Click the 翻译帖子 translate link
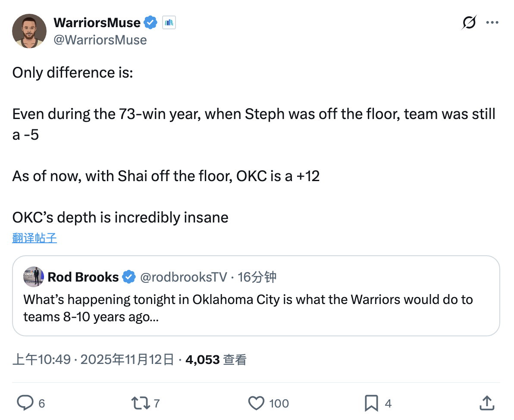This screenshot has height=420, width=514. coord(34,238)
